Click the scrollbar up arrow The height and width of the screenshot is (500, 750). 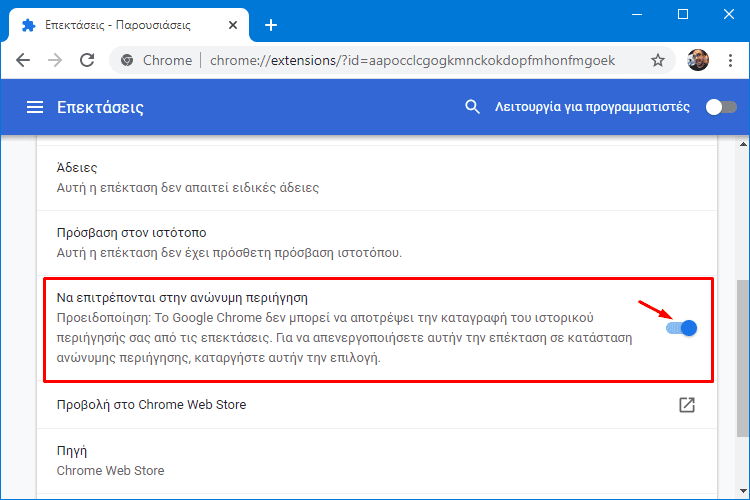click(x=743, y=144)
